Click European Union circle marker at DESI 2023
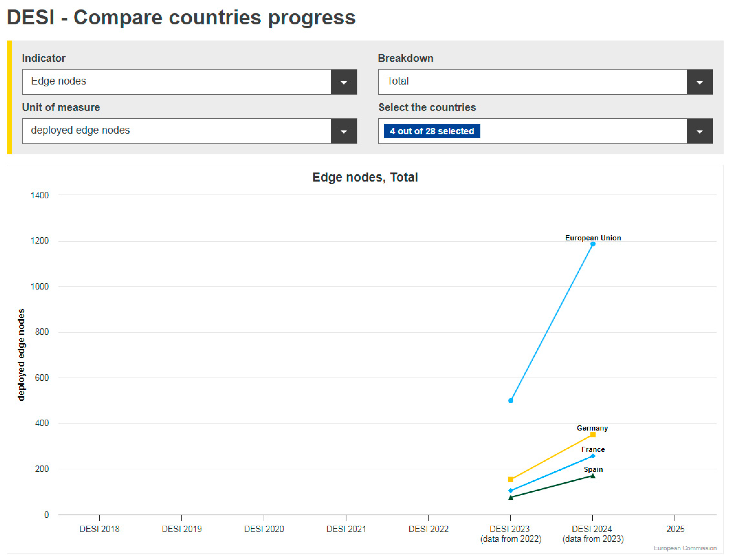Image resolution: width=730 pixels, height=560 pixels. tap(511, 401)
